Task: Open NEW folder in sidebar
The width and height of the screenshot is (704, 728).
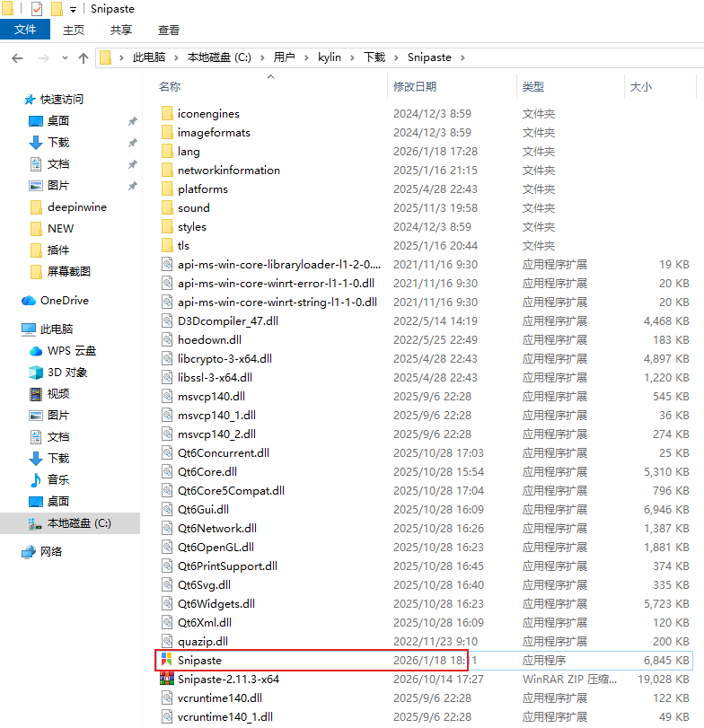Action: point(60,228)
